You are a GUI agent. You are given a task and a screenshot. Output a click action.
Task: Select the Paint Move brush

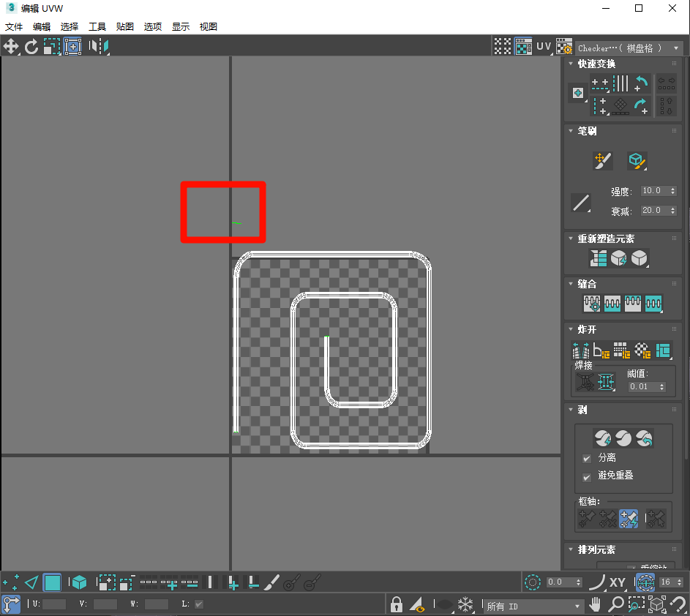pos(602,161)
